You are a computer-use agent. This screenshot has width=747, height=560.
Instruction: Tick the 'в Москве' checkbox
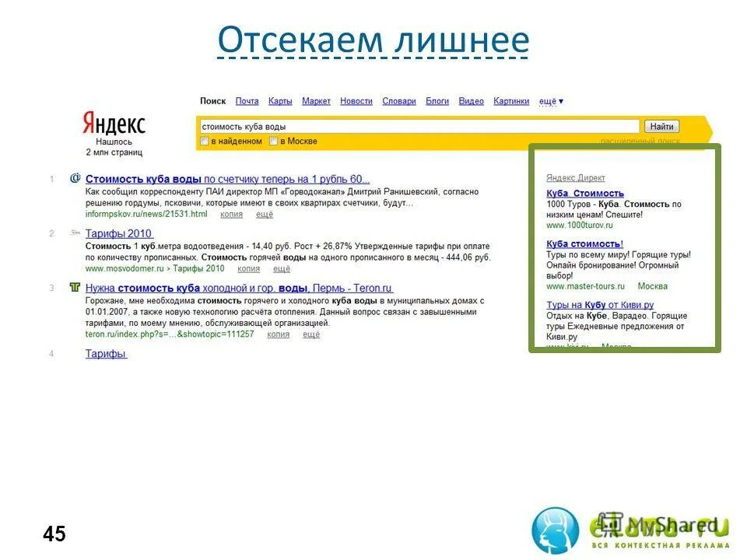(273, 142)
